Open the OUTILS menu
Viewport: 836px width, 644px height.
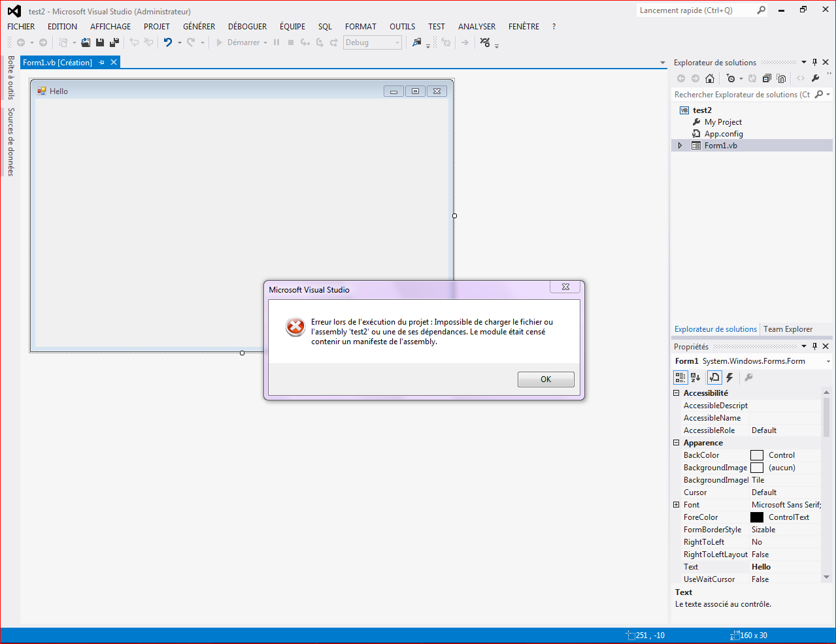403,27
